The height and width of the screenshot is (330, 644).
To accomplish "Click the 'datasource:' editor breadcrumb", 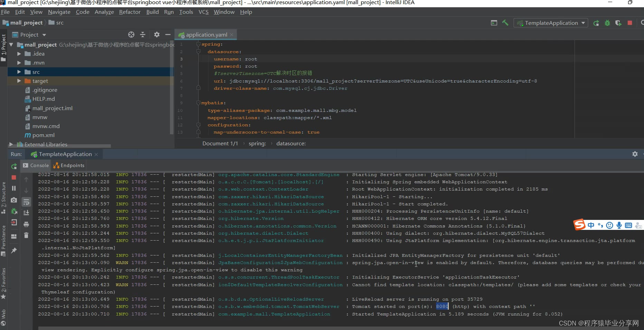I will click(291, 144).
